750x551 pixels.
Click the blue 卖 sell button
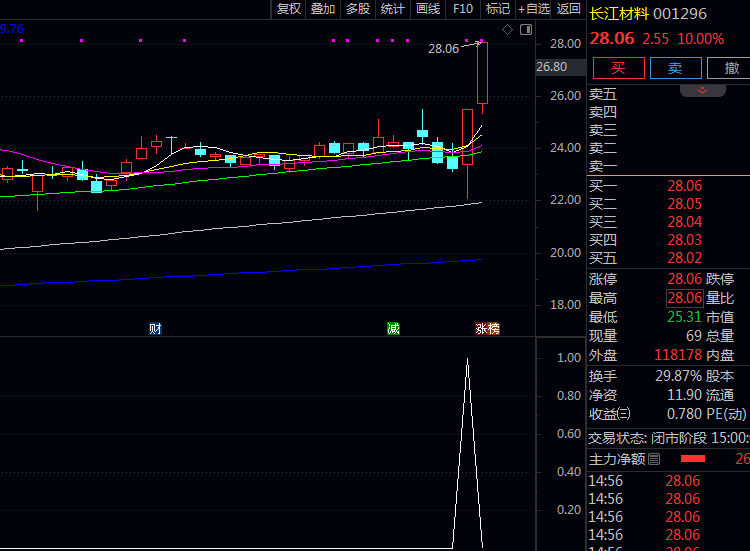(x=675, y=68)
